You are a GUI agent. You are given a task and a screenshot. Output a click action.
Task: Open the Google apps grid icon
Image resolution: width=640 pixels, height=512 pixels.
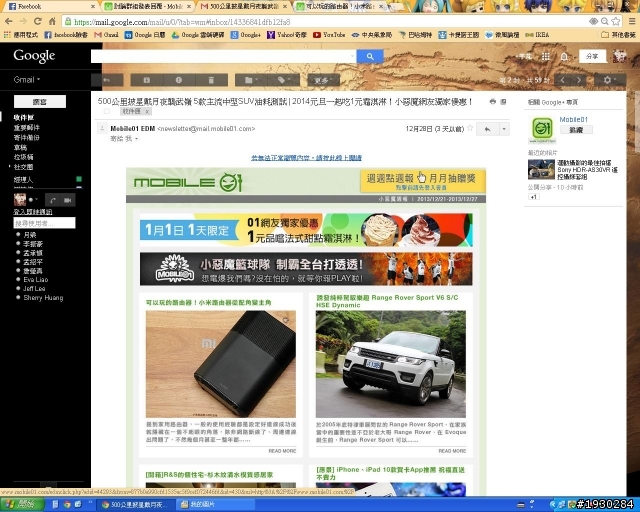[x=545, y=57]
